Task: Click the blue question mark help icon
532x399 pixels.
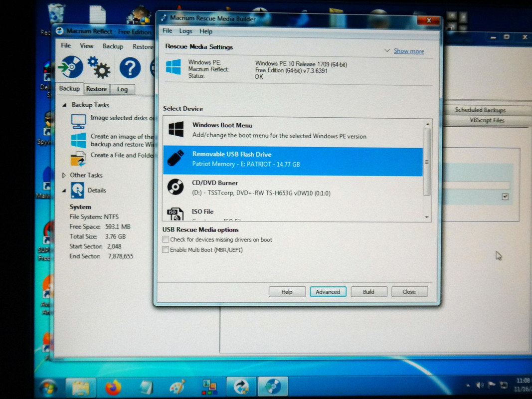Action: 130,68
